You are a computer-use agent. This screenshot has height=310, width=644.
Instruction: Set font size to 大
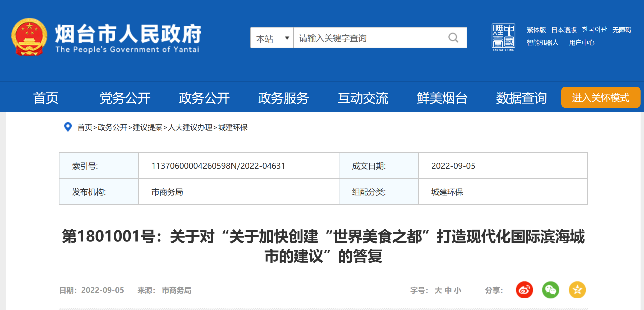coord(438,290)
